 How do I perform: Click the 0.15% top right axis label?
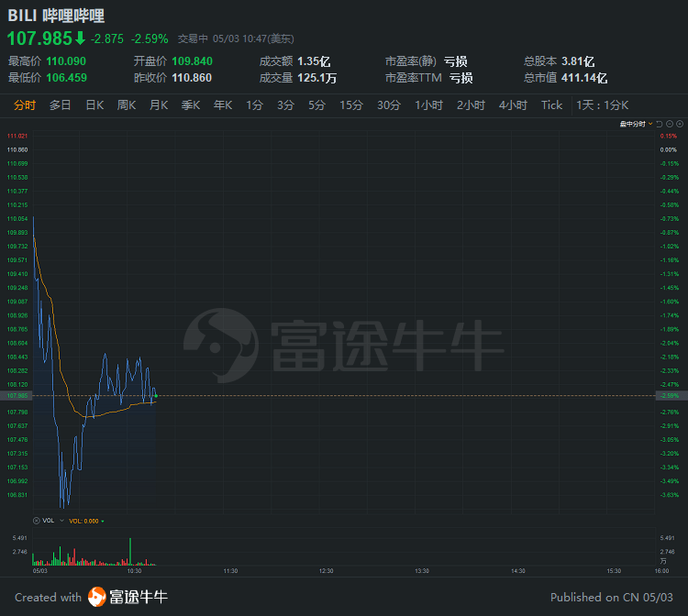click(669, 137)
